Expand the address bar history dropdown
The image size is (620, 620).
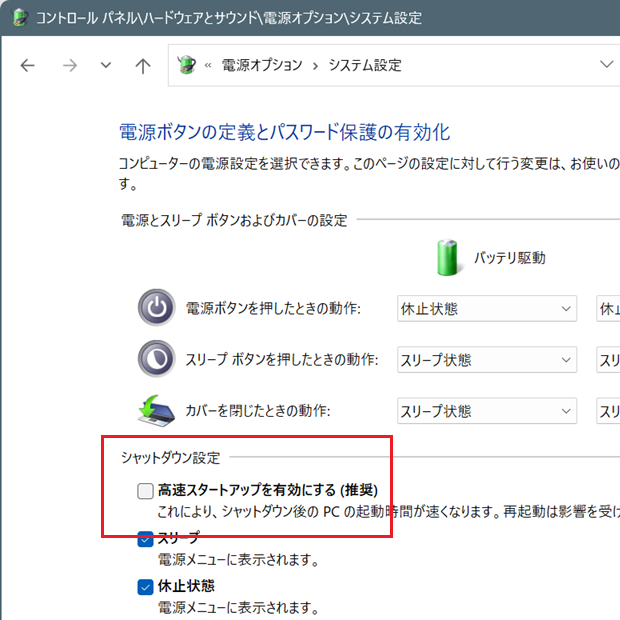(606, 65)
